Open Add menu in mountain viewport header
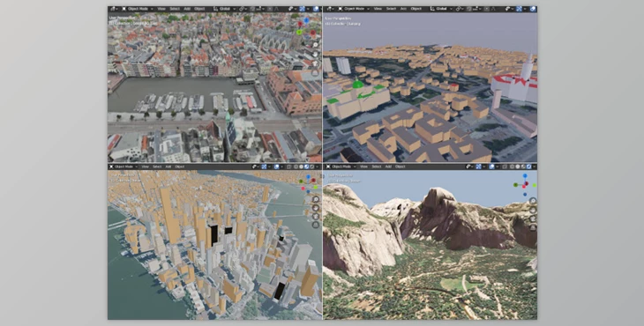The width and height of the screenshot is (644, 326). tap(388, 167)
